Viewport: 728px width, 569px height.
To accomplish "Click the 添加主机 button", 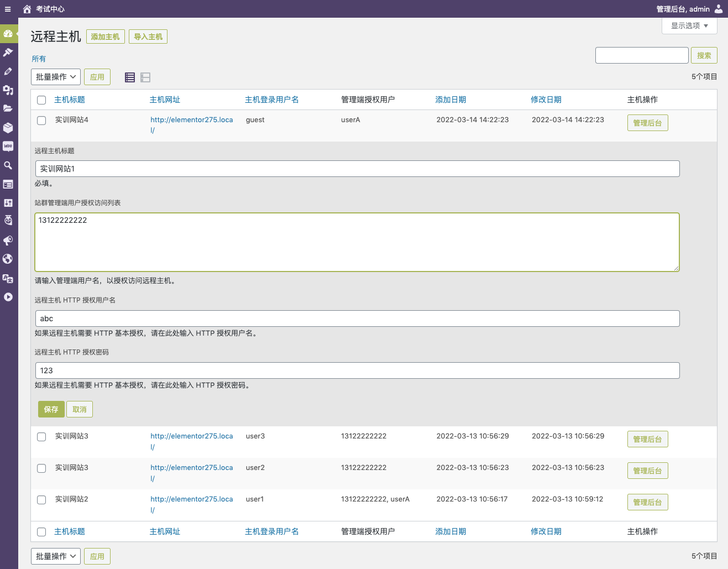I will point(106,36).
